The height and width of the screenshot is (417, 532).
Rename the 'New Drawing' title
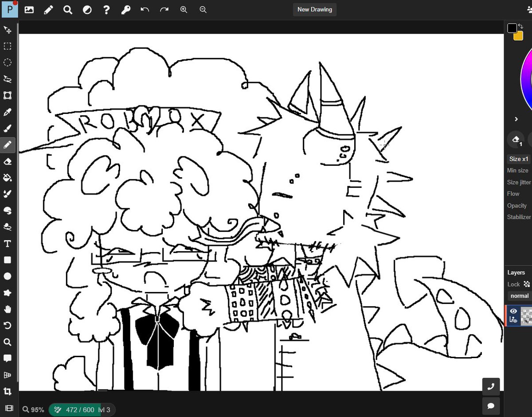click(315, 9)
